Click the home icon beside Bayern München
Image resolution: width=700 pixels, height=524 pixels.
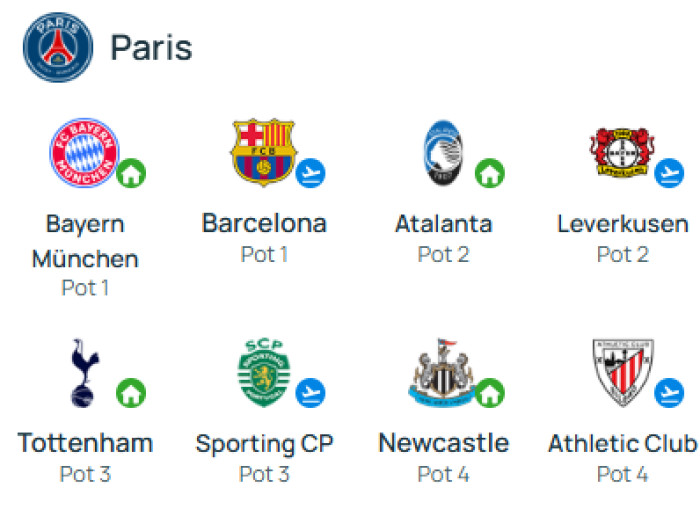132,173
